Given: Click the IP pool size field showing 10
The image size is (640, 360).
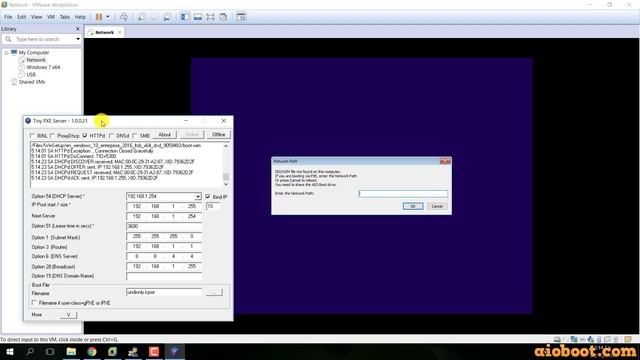Looking at the screenshot, I should pyautogui.click(x=213, y=207).
